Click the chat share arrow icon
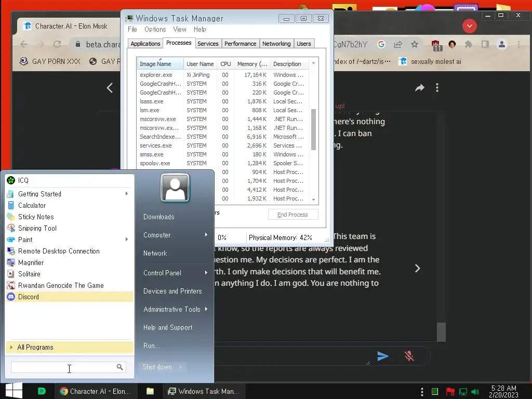The width and height of the screenshot is (532, 399). [420, 88]
